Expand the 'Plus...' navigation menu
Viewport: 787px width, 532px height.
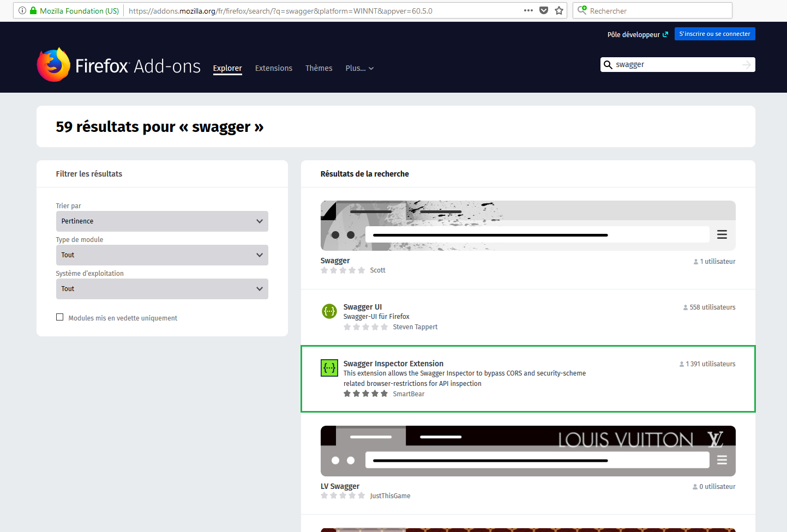pos(359,68)
